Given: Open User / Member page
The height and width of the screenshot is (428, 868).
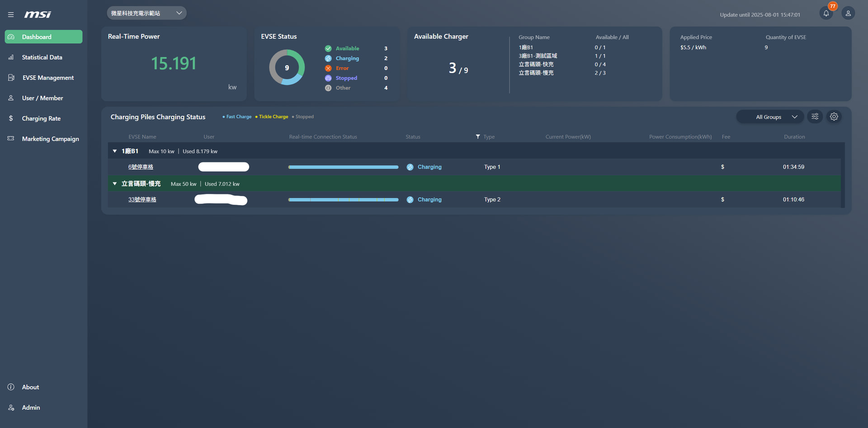Looking at the screenshot, I should [43, 98].
